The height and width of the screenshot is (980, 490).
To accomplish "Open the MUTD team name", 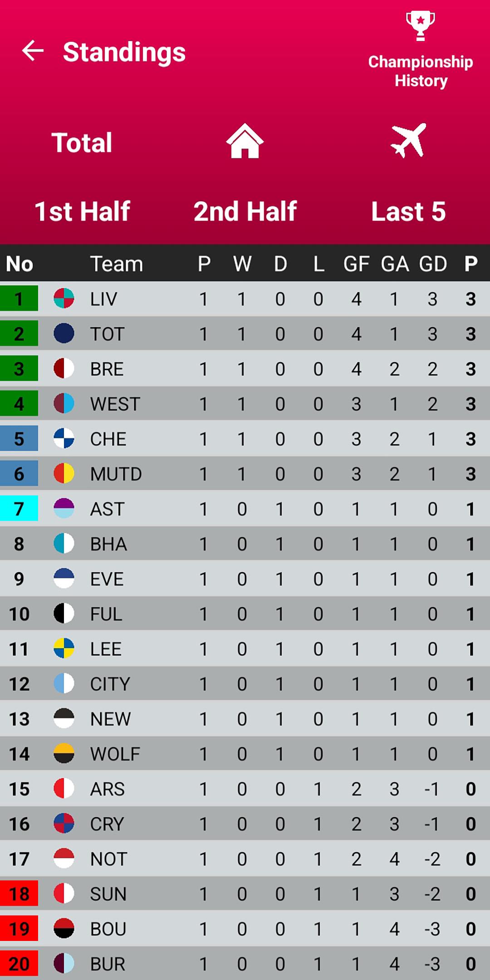I will tap(116, 474).
